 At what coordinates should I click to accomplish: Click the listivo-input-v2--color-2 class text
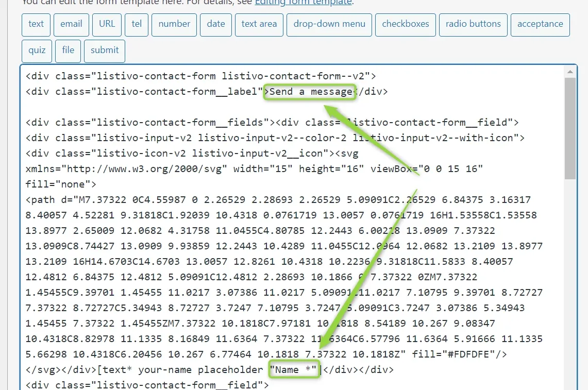[272, 138]
